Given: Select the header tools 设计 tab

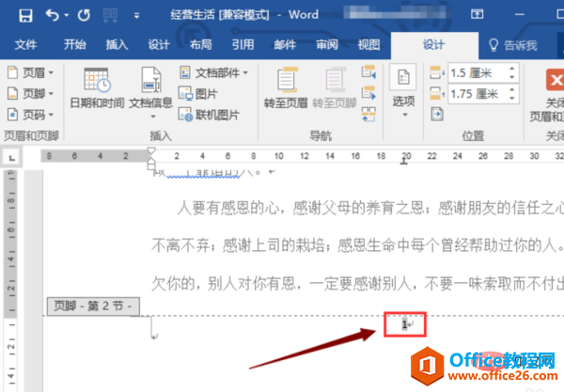Looking at the screenshot, I should click(434, 45).
